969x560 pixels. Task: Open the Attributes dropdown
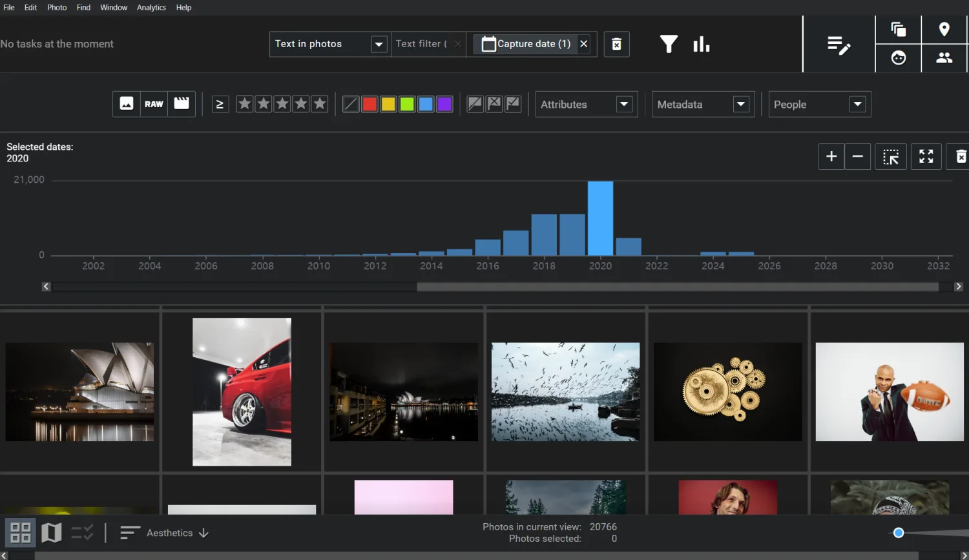(587, 104)
